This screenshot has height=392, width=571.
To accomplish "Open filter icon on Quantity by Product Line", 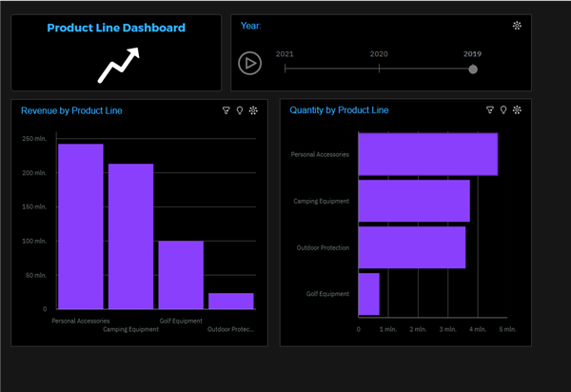I will (x=490, y=110).
